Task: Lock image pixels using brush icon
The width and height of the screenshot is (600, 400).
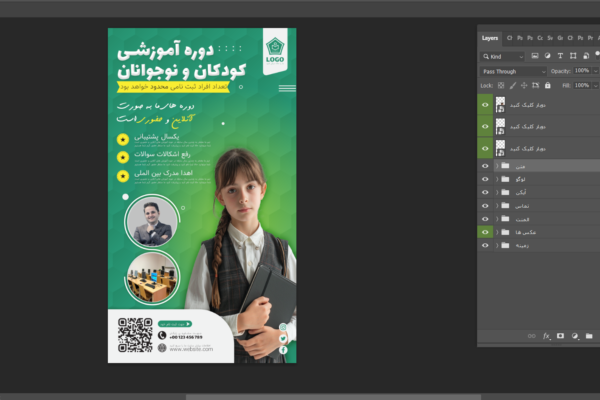Action: click(x=513, y=86)
